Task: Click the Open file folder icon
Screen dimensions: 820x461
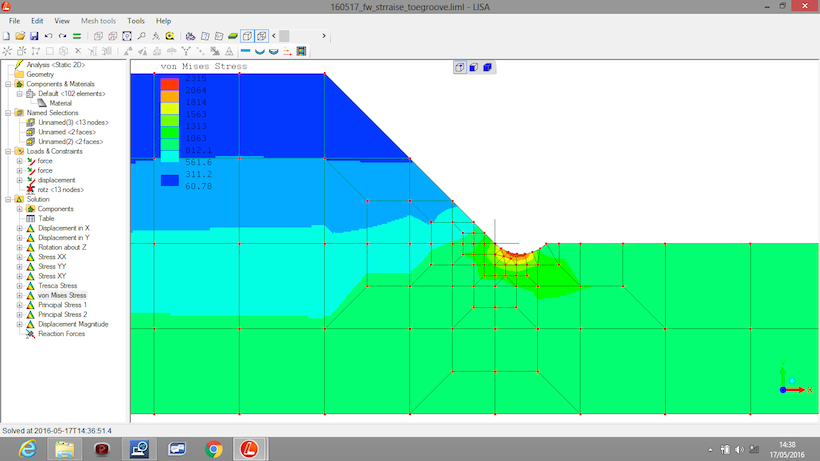Action: pyautogui.click(x=20, y=36)
